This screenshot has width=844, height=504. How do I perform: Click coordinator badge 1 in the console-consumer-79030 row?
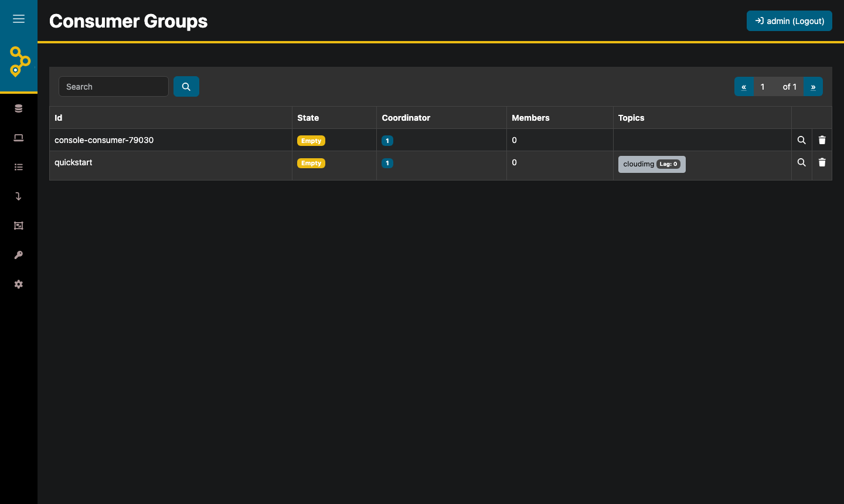tap(387, 141)
